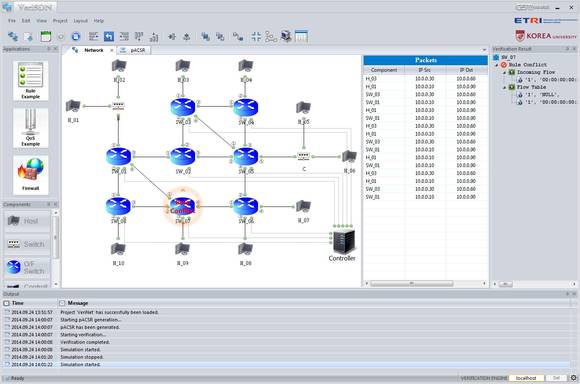Open the File menu
580x384 pixels.
(12, 21)
